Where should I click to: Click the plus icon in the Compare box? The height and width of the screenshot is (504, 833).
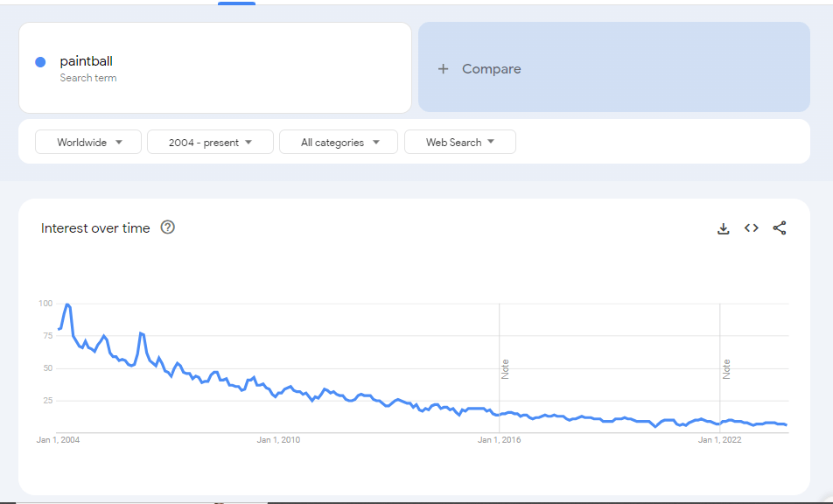444,68
